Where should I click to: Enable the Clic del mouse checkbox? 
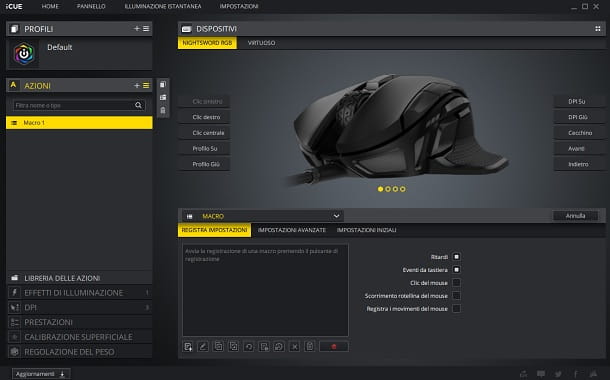[x=456, y=283]
